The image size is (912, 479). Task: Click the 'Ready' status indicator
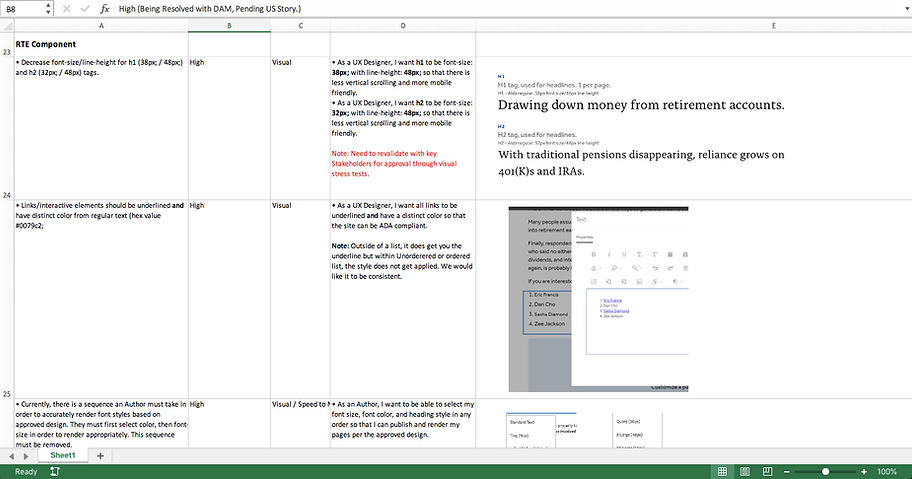click(26, 471)
